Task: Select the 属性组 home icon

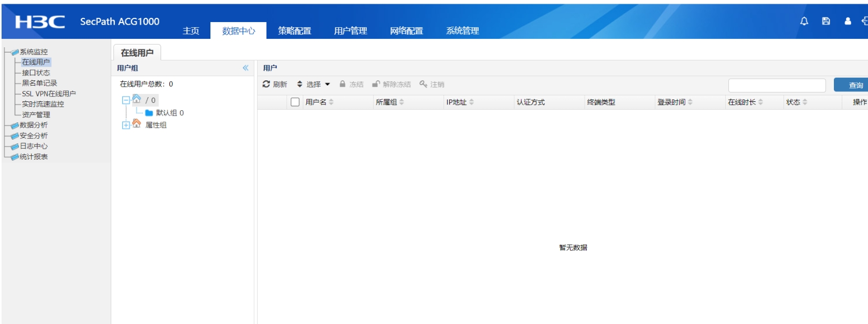Action: (136, 123)
